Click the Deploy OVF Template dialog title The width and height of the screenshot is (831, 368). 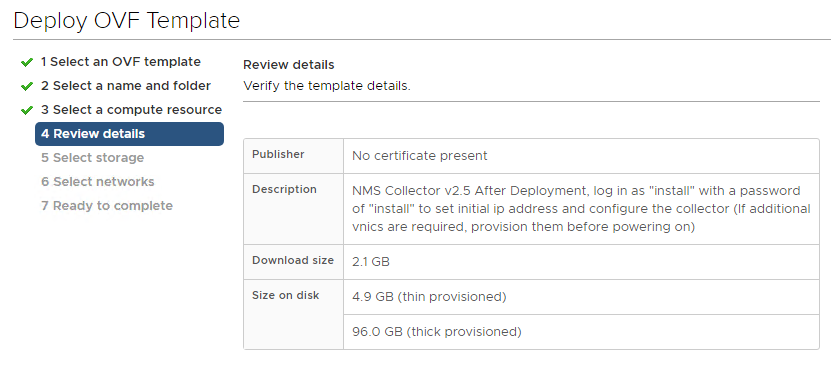coord(127,21)
